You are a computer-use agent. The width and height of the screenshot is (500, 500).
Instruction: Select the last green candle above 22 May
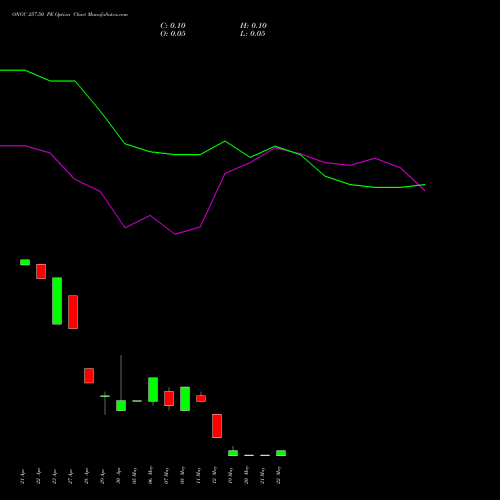tap(281, 453)
